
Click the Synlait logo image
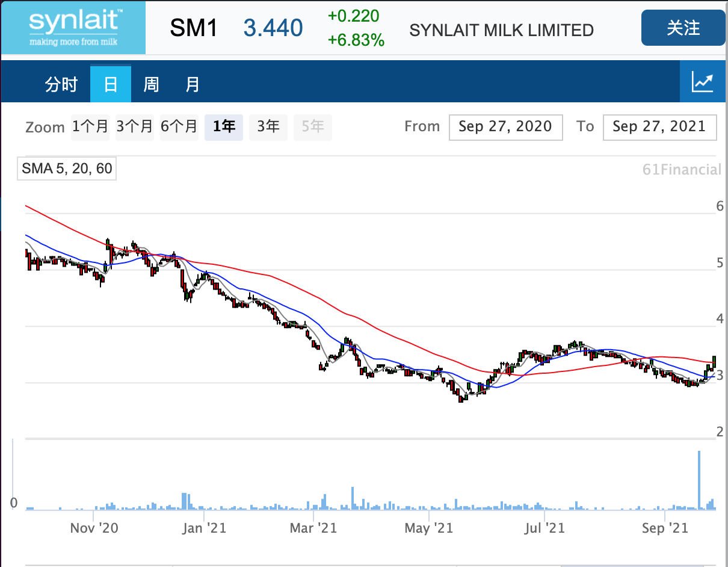click(73, 27)
